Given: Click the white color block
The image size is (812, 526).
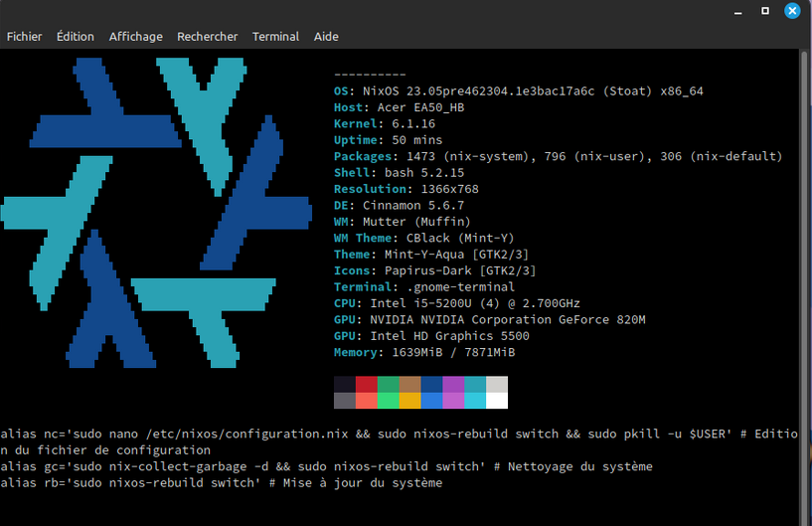Looking at the screenshot, I should 496,401.
